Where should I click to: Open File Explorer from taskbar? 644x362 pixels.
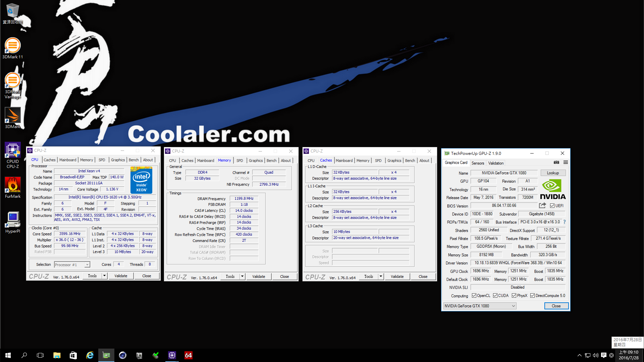57,355
